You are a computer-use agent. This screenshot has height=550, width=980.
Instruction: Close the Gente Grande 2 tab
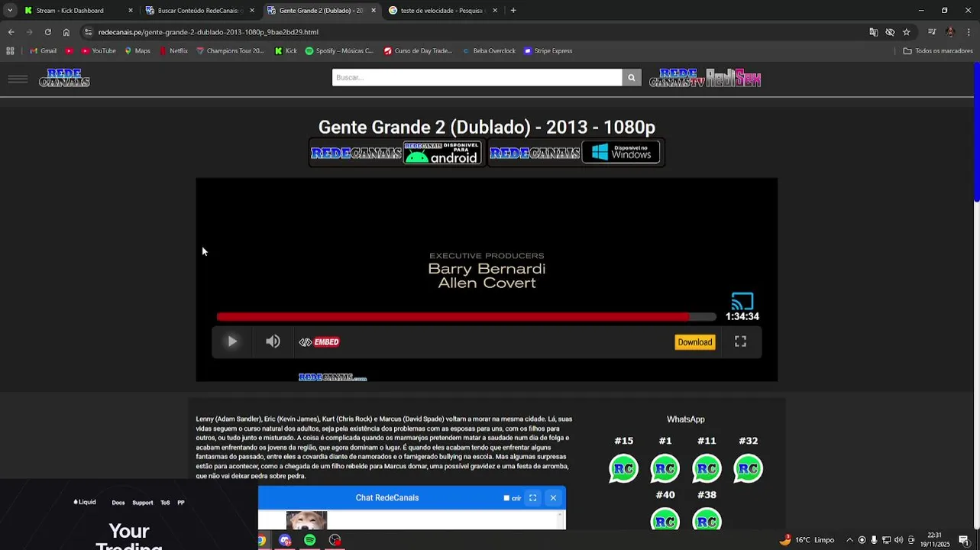(374, 11)
